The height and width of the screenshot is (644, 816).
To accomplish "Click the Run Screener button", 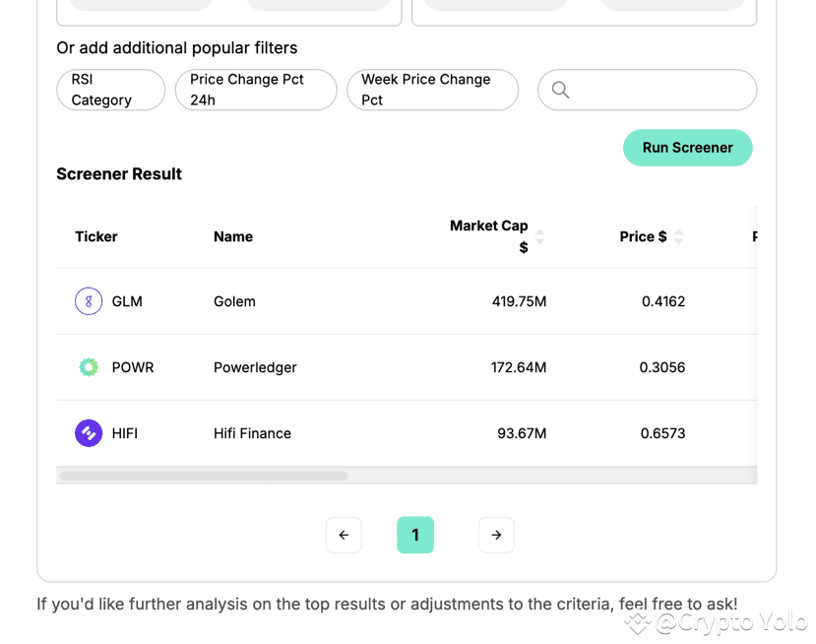I will tap(687, 148).
